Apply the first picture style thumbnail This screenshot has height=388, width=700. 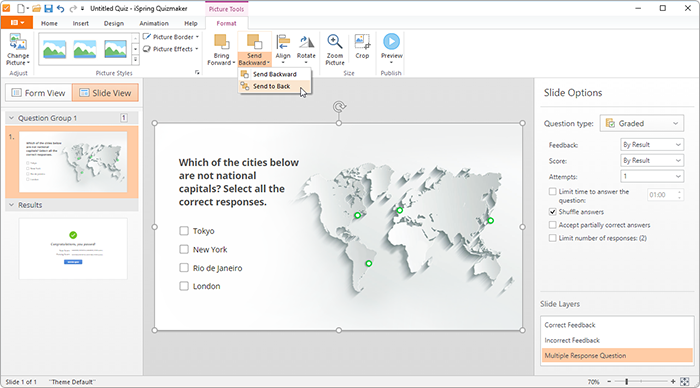pyautogui.click(x=54, y=49)
